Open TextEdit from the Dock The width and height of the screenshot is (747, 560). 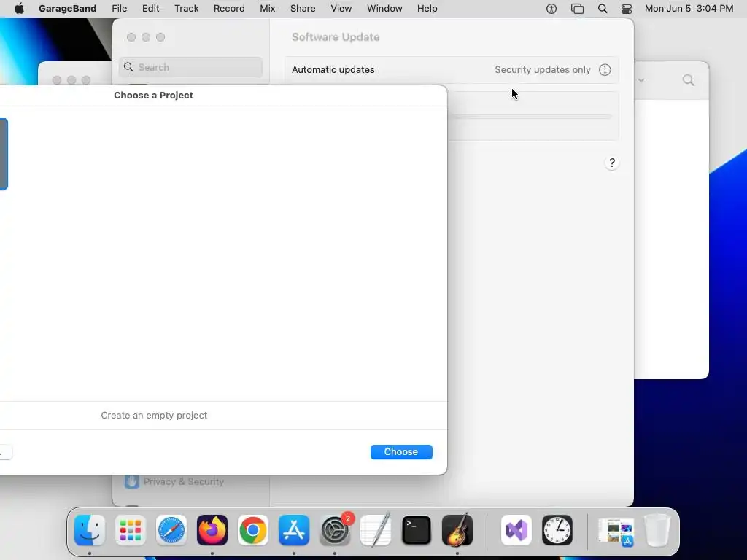coord(376,530)
